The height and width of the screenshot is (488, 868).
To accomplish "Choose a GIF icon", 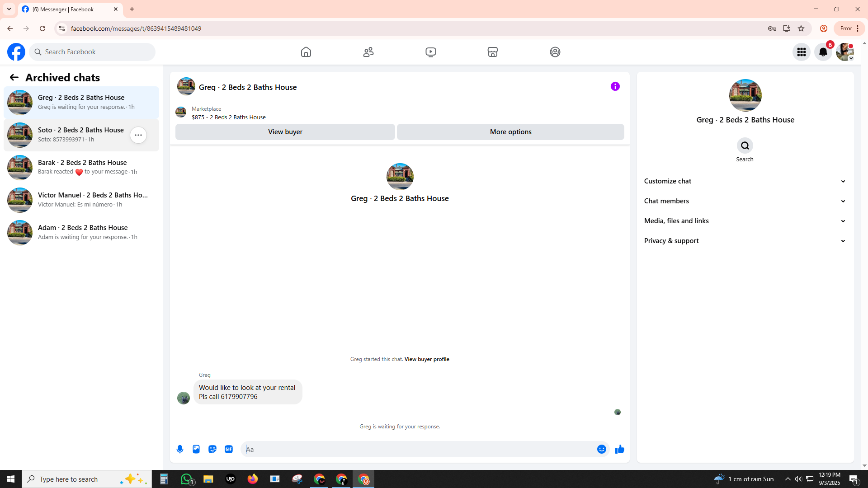I will [229, 449].
